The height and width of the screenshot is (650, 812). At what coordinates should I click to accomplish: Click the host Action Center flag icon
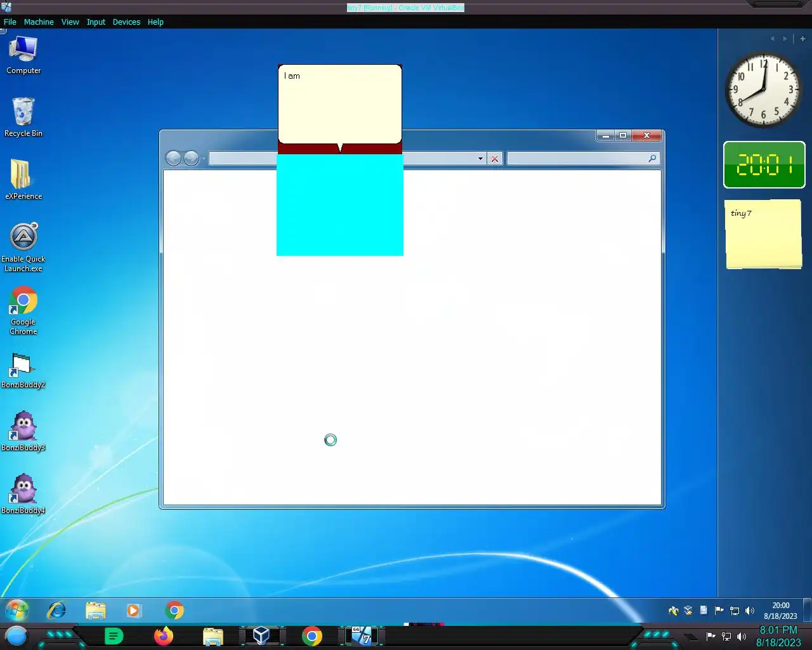(x=711, y=637)
